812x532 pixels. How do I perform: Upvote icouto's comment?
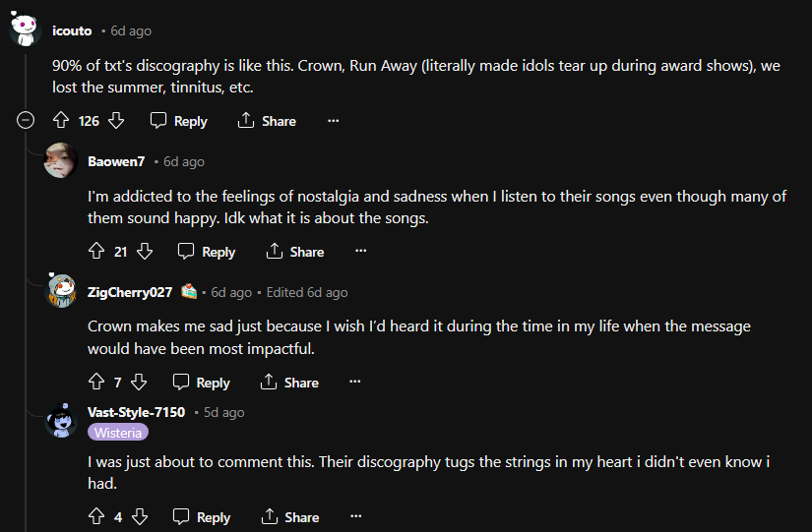tap(61, 121)
